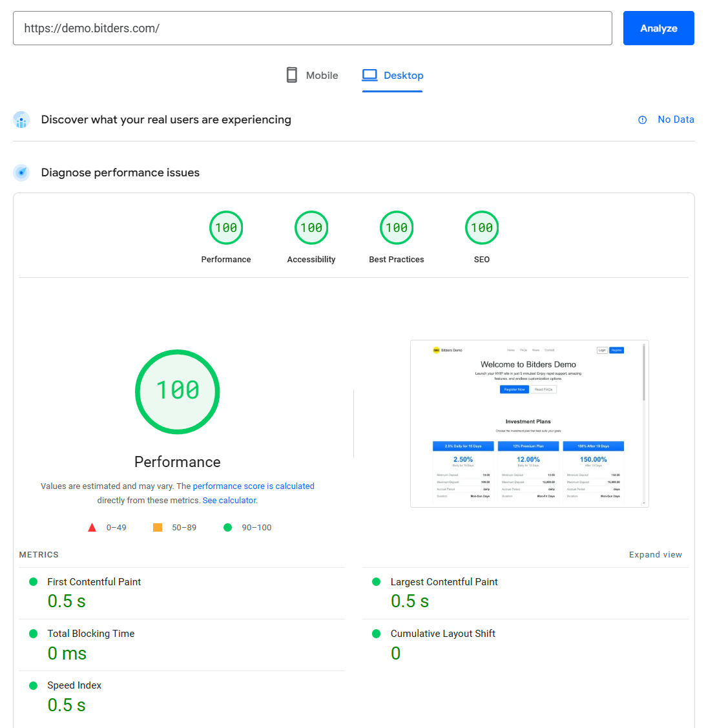This screenshot has width=706, height=728.
Task: Click the real users experience icon
Action: [x=21, y=120]
